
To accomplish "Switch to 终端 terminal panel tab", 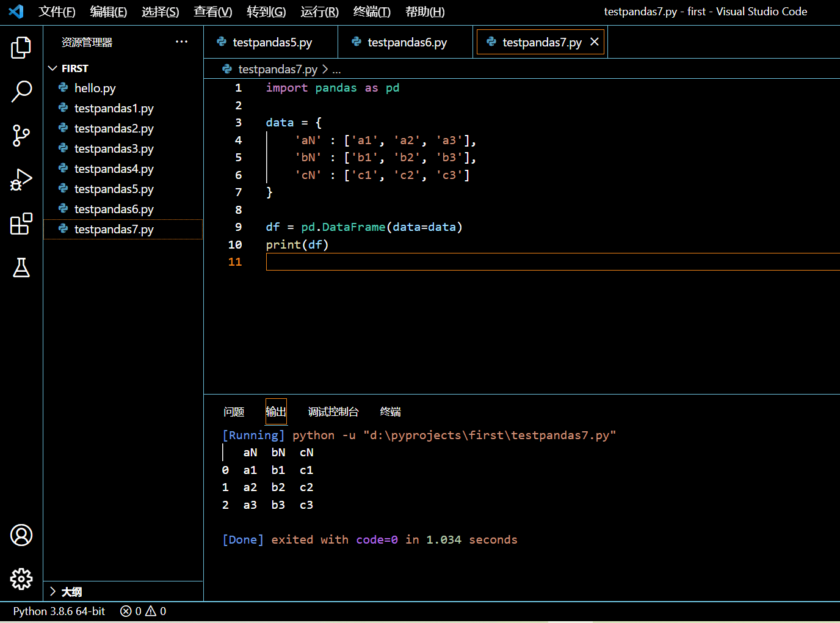I will (391, 412).
